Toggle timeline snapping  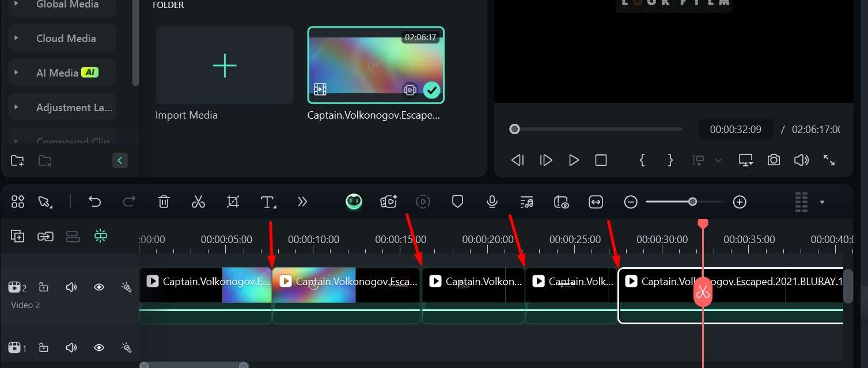101,236
